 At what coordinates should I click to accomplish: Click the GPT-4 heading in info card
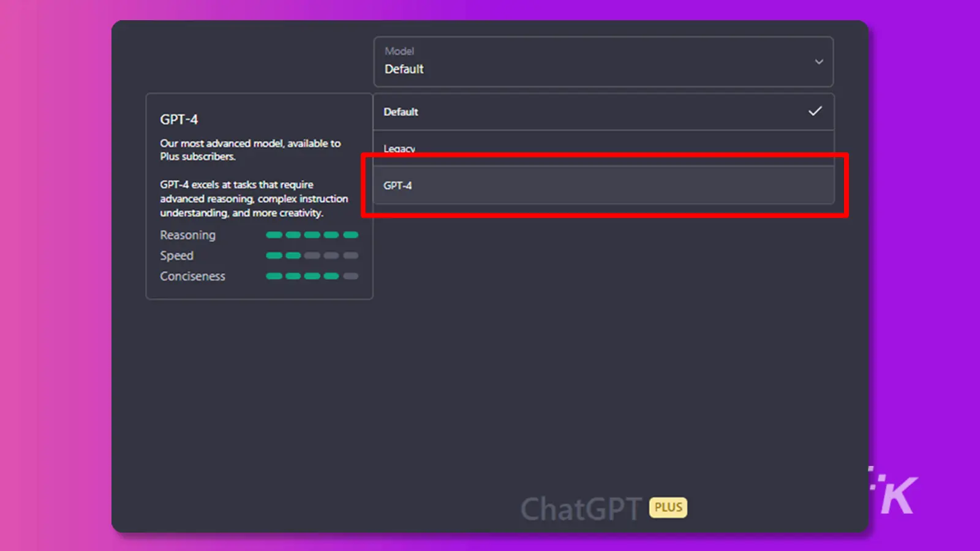(x=179, y=119)
